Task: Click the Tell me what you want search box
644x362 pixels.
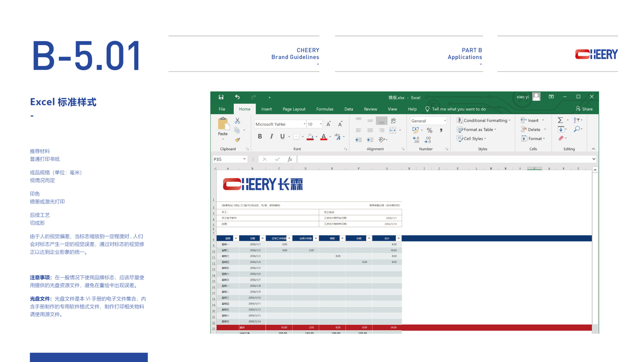Action: pos(455,109)
